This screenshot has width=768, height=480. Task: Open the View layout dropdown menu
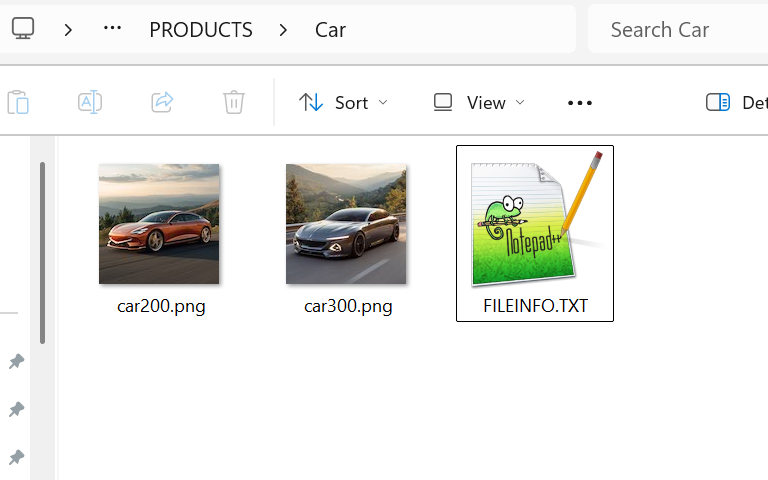(x=479, y=102)
